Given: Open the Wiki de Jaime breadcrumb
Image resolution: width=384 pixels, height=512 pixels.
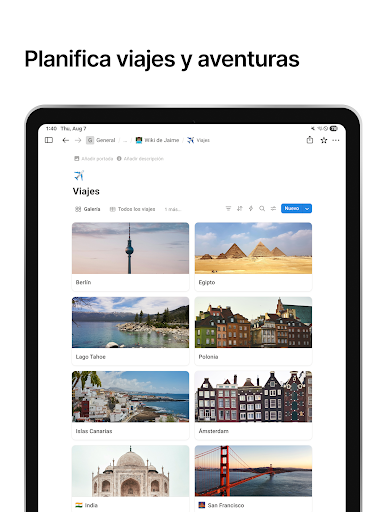Looking at the screenshot, I should pyautogui.click(x=157, y=140).
